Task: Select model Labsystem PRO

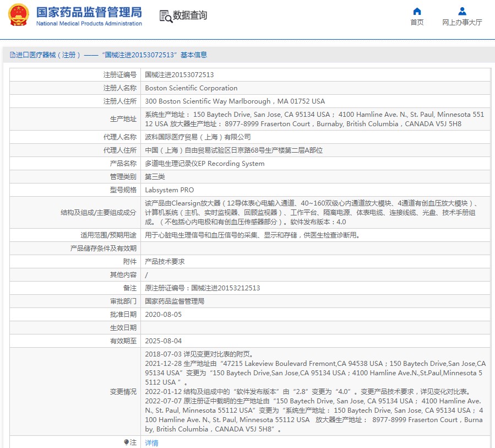Action: point(169,190)
